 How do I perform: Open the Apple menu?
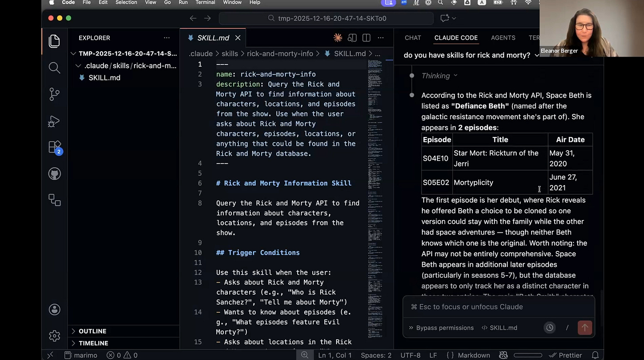(51, 3)
